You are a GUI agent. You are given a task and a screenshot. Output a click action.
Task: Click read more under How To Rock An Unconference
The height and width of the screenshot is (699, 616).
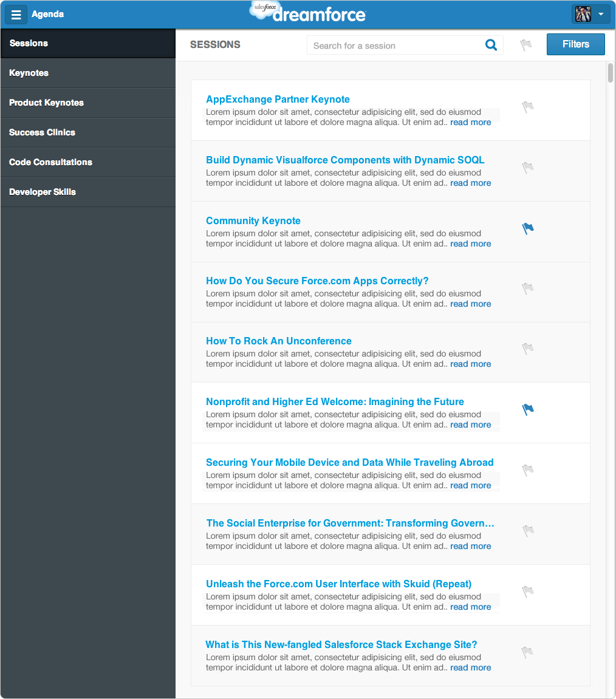pos(470,364)
